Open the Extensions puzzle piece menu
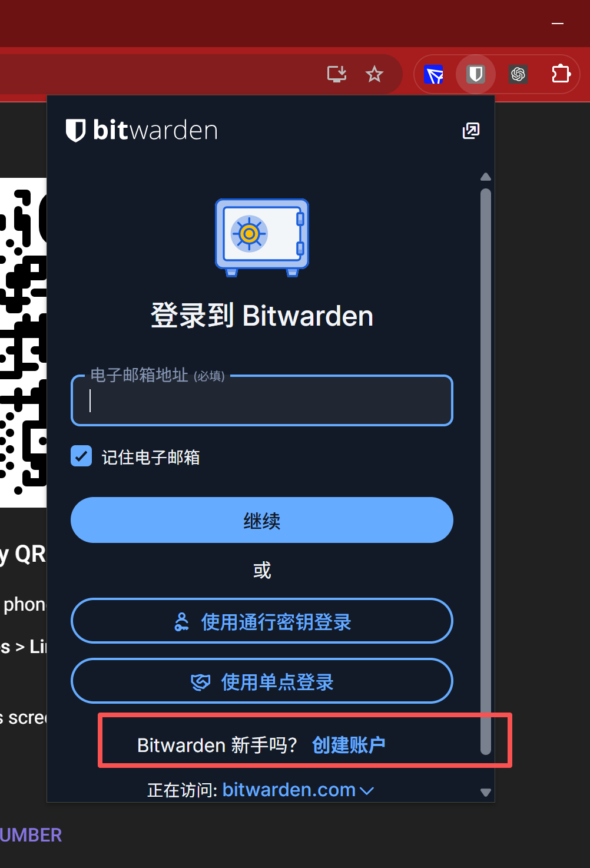 (561, 74)
